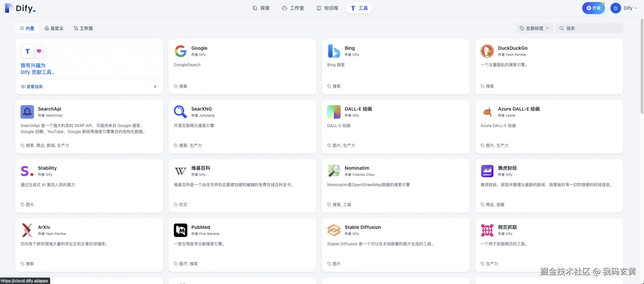Click the tag icon in 雅虎财经 card

click(483, 205)
